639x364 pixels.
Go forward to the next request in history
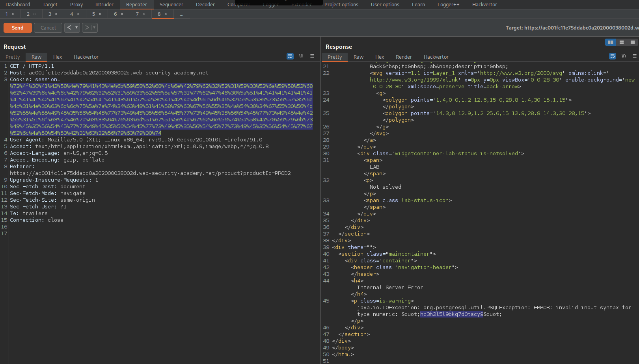[87, 28]
